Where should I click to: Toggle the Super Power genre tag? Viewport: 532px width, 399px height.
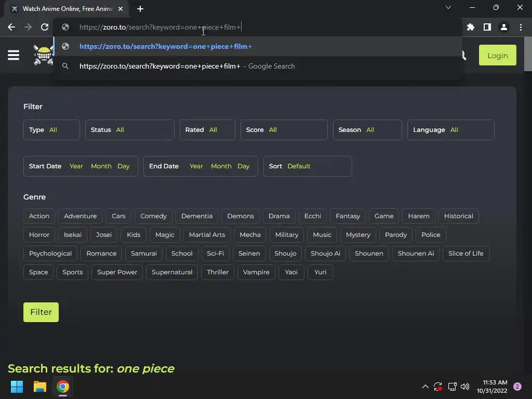click(117, 272)
